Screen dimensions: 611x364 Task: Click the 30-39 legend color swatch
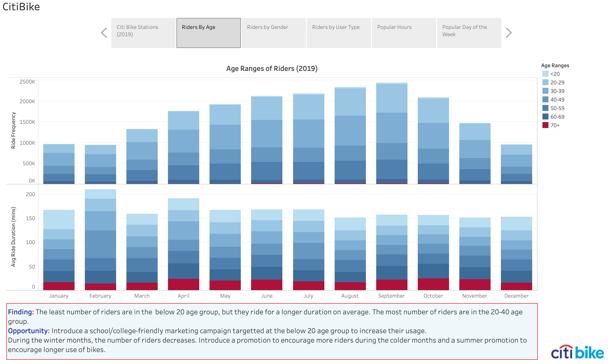pyautogui.click(x=545, y=91)
